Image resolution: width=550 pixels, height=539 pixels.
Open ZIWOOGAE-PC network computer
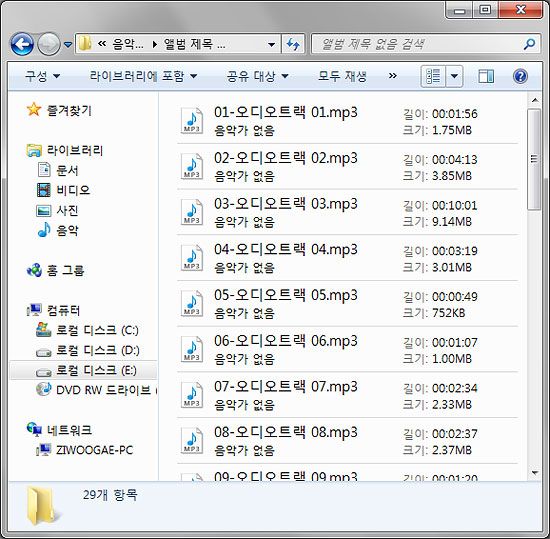tap(94, 450)
